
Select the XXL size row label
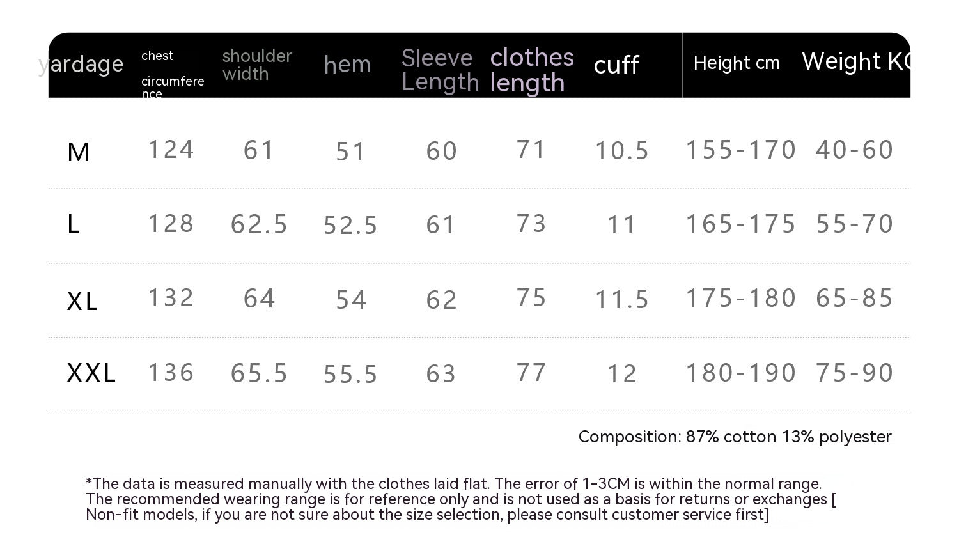91,373
